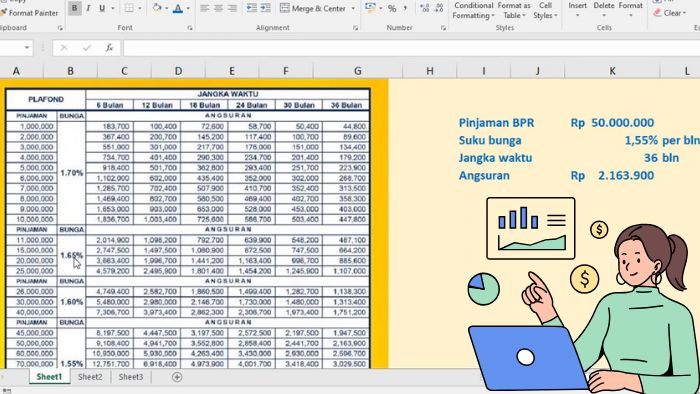
Task: Switch to Sheet3 tab
Action: pos(131,377)
